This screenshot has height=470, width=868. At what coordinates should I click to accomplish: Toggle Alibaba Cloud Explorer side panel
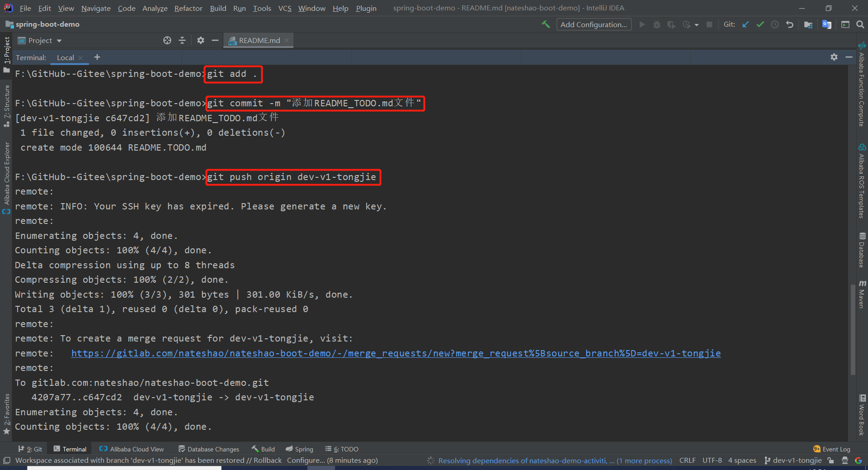pyautogui.click(x=6, y=177)
